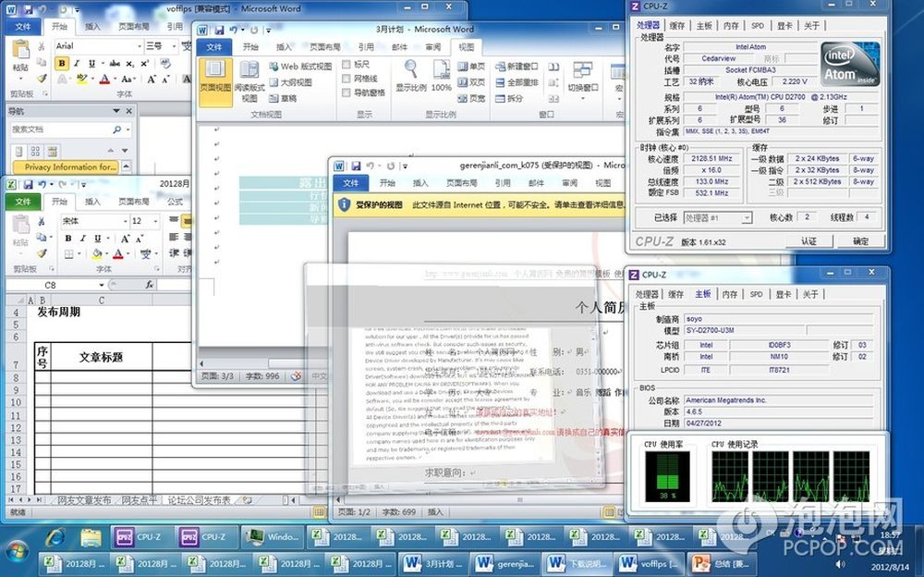
Task: Click the fx insert function button in Excel
Action: point(150,285)
